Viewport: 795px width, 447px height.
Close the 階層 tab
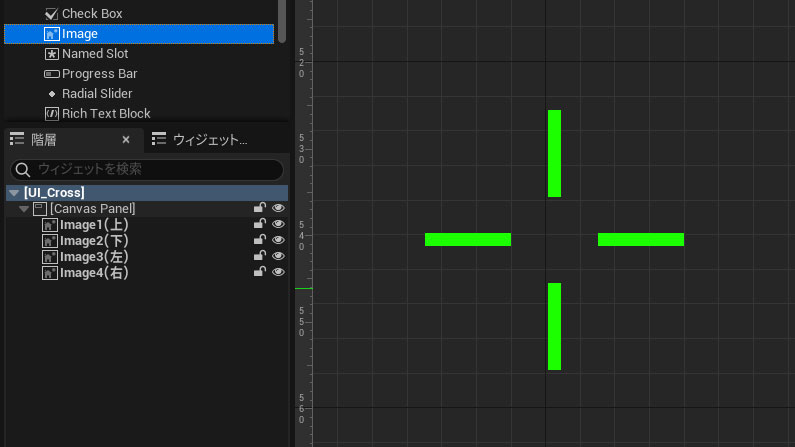[126, 139]
